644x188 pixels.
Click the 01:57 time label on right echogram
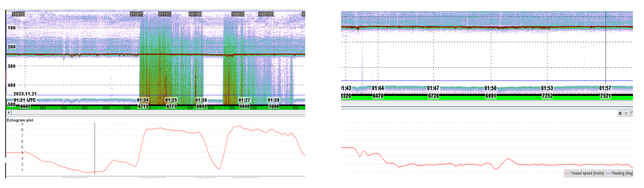606,88
